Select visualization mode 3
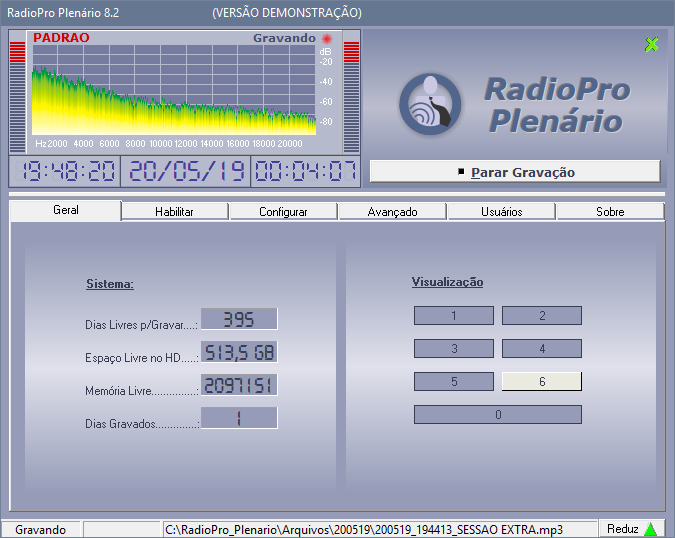This screenshot has height=538, width=675. 454,349
